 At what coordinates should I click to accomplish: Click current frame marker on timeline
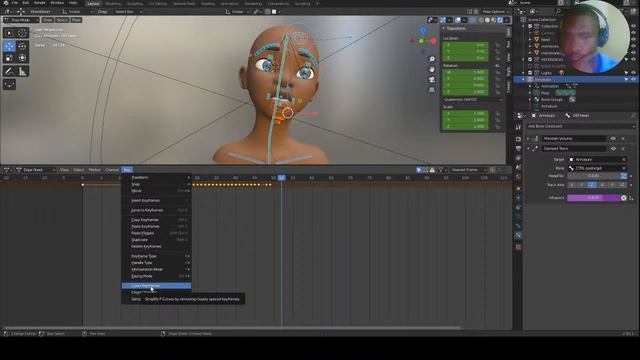(282, 178)
